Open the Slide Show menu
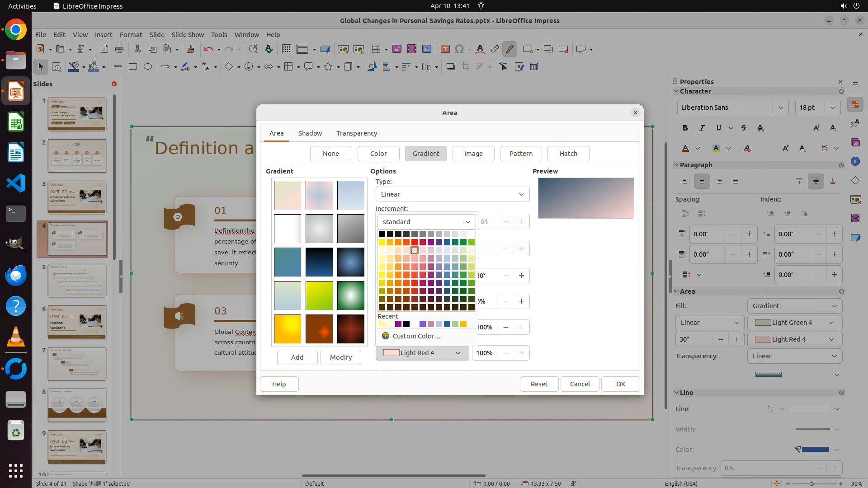Image resolution: width=868 pixels, height=488 pixels. 188,34
